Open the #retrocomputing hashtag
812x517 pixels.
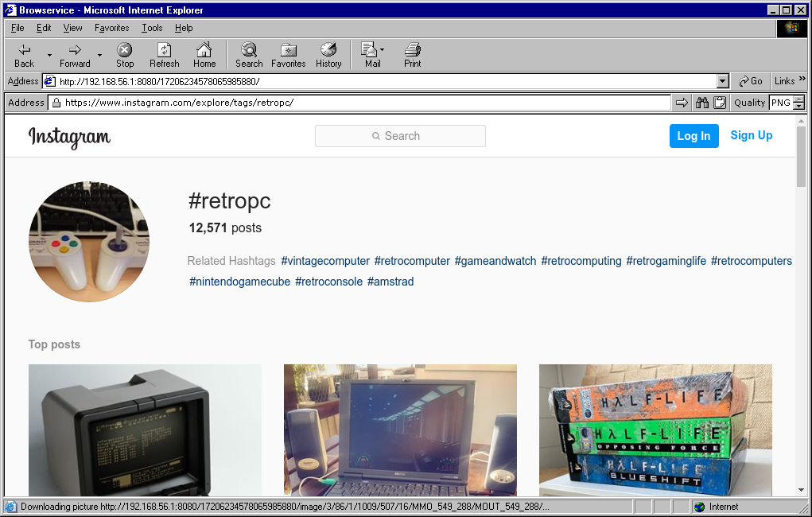click(x=581, y=261)
